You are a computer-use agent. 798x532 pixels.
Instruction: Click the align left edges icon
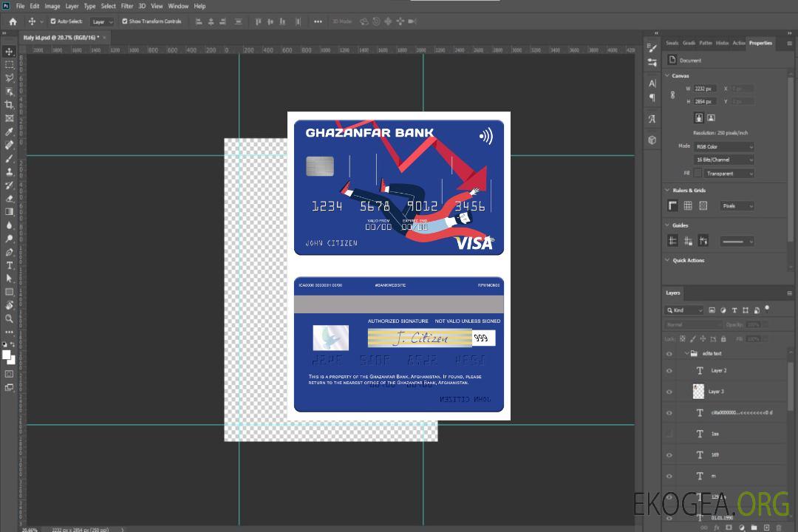(x=199, y=21)
